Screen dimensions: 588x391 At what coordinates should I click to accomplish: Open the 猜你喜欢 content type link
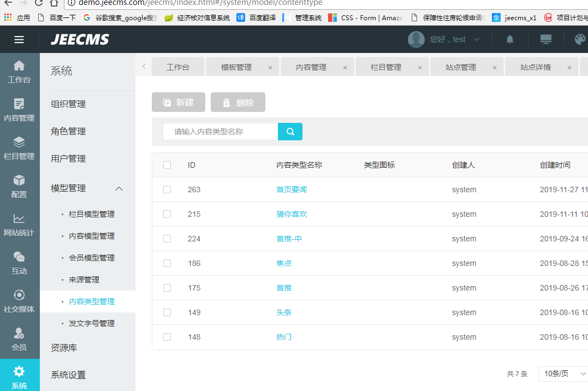tap(292, 214)
